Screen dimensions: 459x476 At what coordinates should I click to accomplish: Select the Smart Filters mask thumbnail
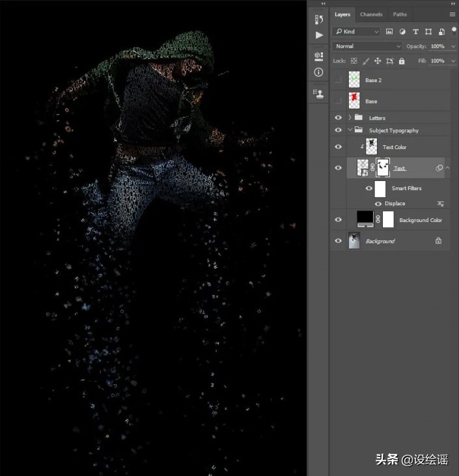coord(380,189)
